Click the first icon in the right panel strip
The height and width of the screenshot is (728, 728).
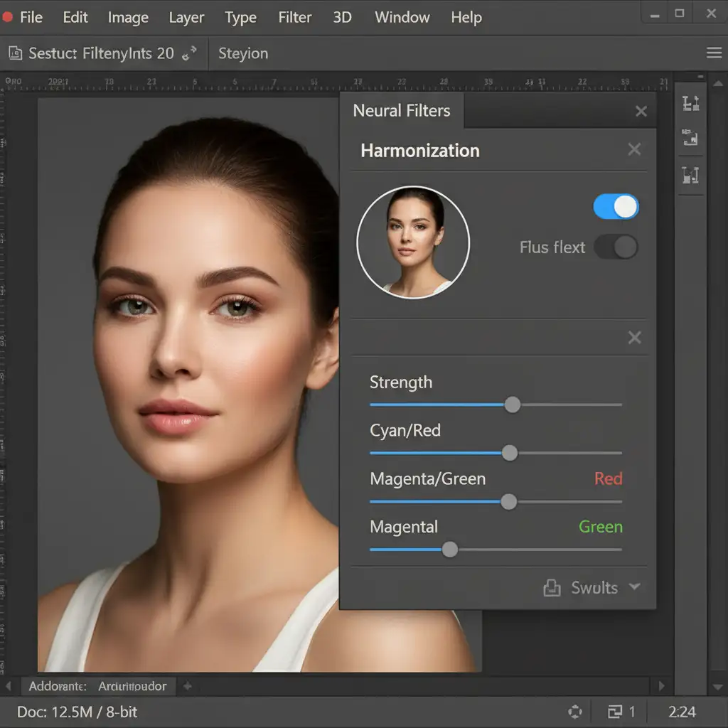point(690,103)
